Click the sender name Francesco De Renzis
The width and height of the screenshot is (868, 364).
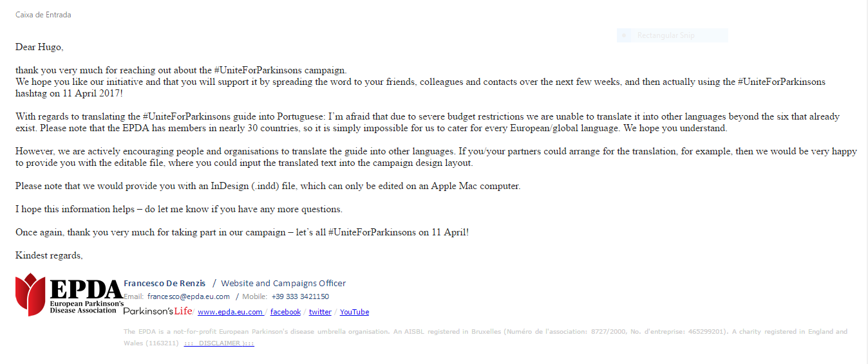(164, 283)
